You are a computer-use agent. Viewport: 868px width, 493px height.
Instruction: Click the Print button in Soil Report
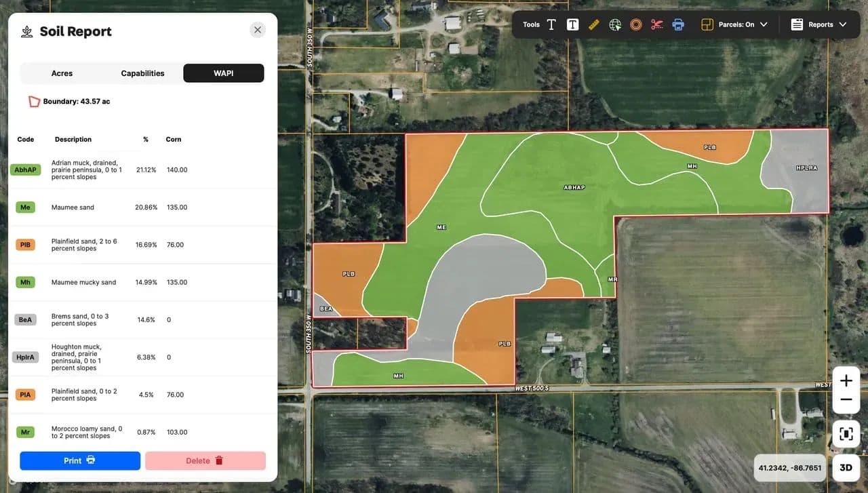pos(80,460)
